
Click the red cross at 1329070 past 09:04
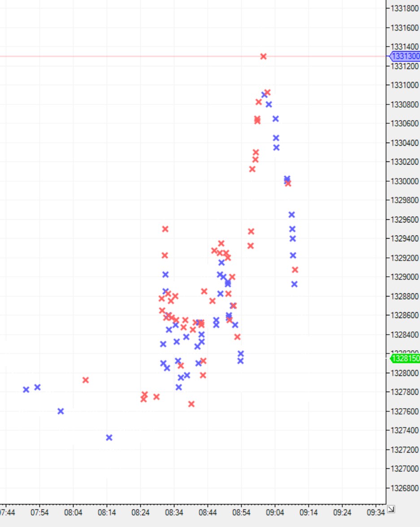[x=295, y=270]
